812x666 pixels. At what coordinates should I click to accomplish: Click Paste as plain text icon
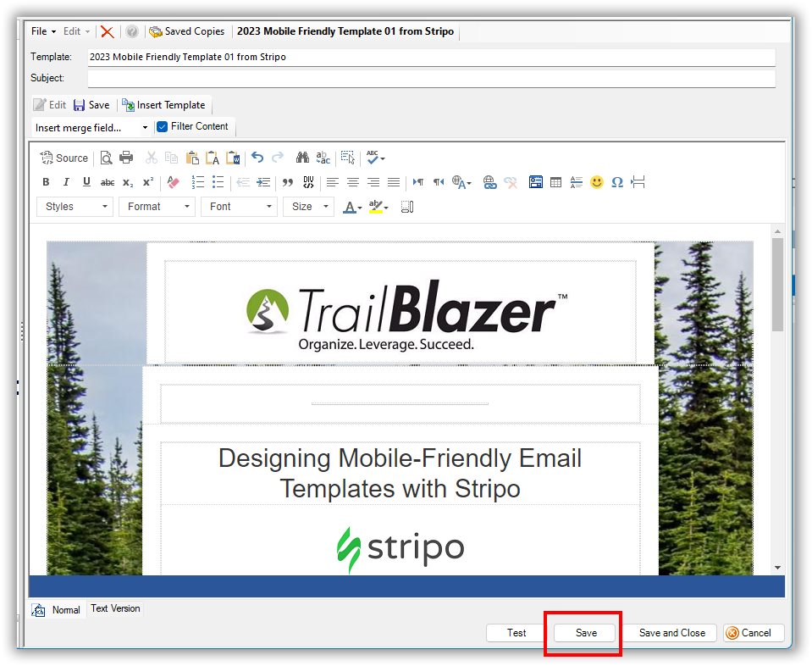[x=213, y=158]
